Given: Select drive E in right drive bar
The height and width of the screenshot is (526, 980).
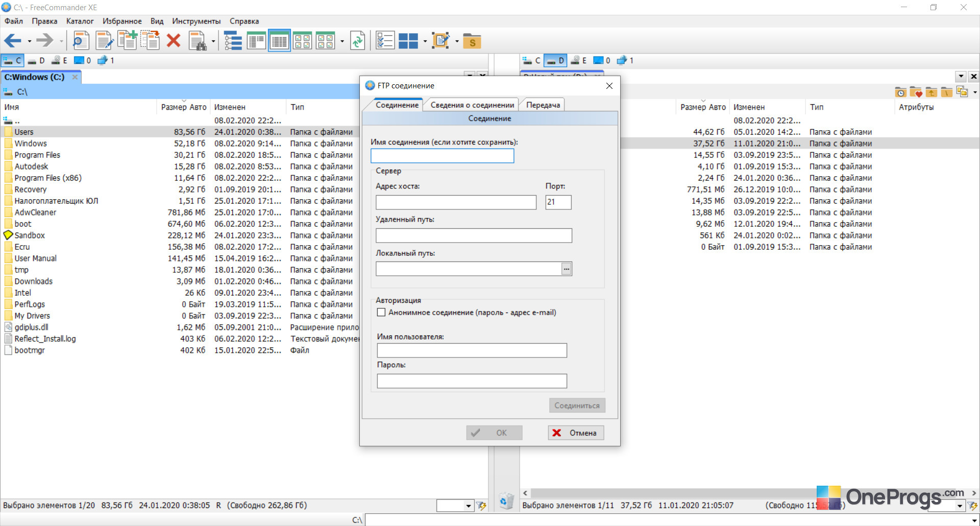Looking at the screenshot, I should (578, 60).
